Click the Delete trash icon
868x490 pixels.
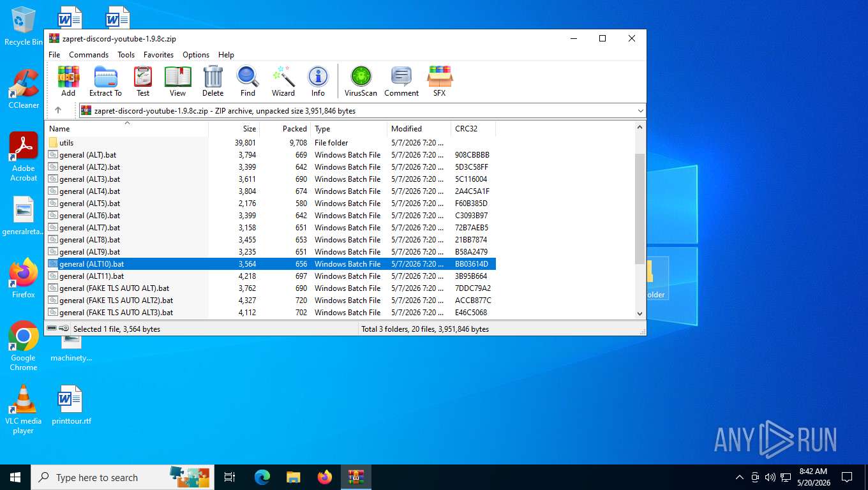[213, 81]
